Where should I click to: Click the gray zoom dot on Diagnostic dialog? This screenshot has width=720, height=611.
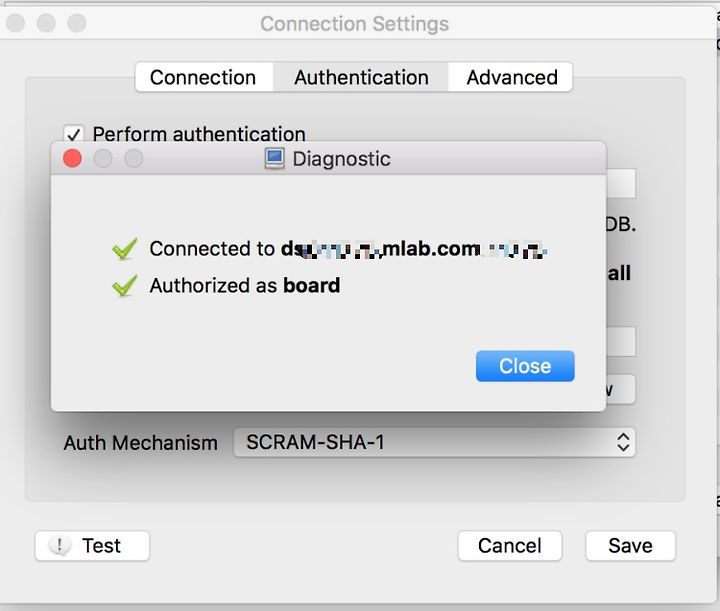click(x=134, y=158)
